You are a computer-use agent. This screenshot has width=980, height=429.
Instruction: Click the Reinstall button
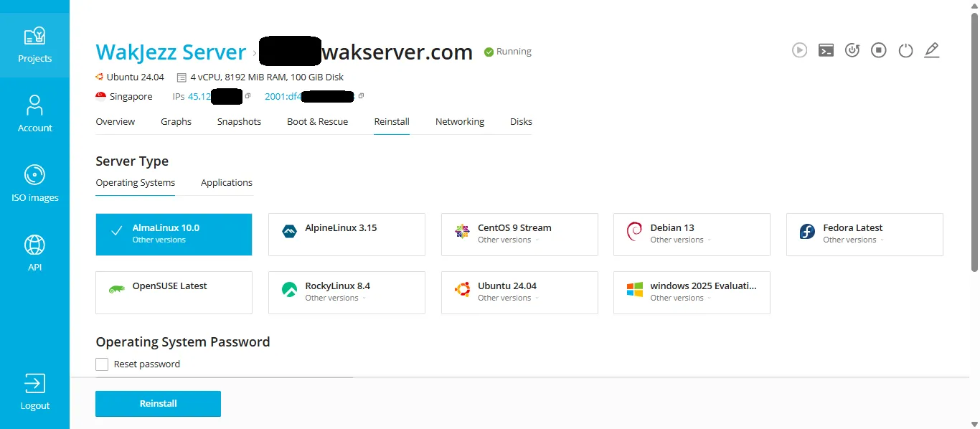click(158, 403)
